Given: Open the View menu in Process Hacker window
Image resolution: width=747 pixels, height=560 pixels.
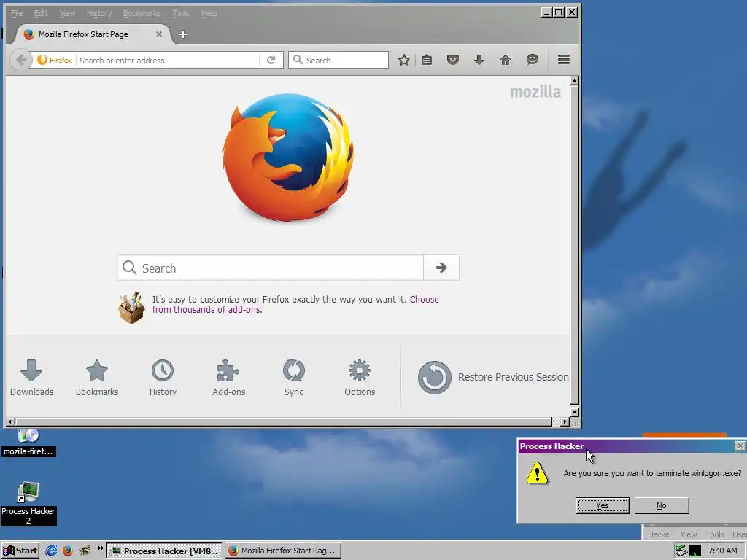Looking at the screenshot, I should point(689,534).
